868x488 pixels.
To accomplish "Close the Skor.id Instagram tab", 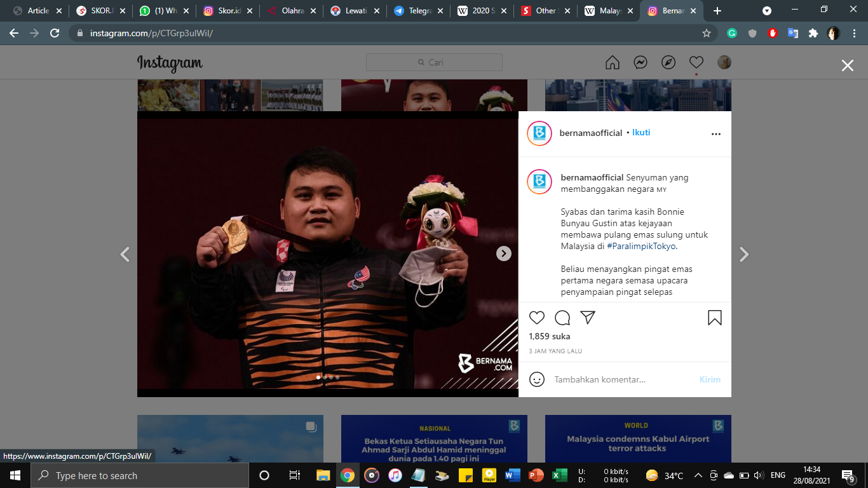I will [249, 11].
